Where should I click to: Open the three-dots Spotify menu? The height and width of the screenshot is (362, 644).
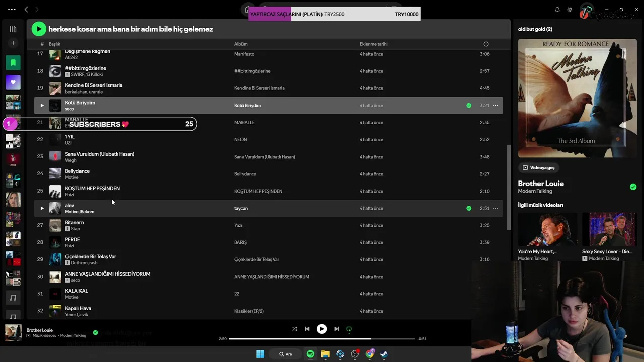pyautogui.click(x=12, y=9)
